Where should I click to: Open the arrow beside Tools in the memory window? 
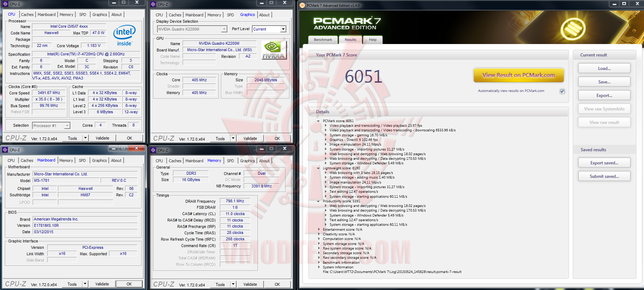[x=233, y=284]
